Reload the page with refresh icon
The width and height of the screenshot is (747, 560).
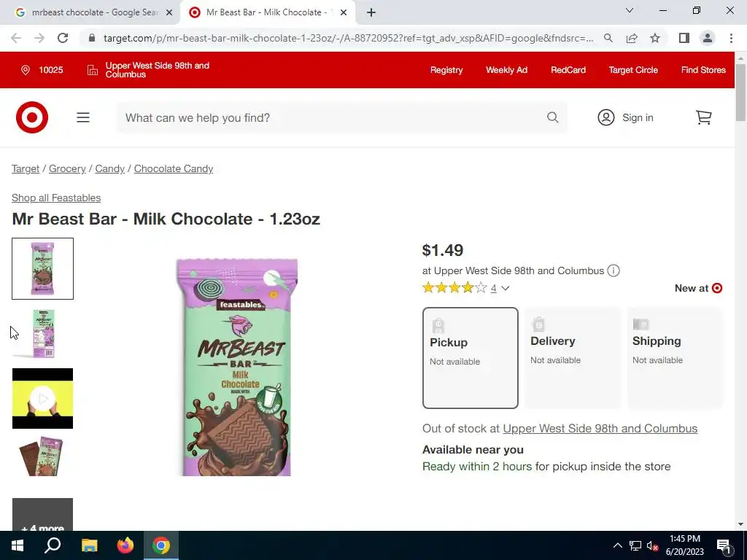pyautogui.click(x=63, y=38)
